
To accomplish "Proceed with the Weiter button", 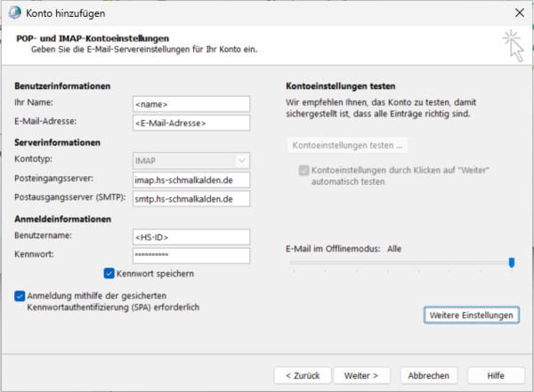I will [x=361, y=376].
